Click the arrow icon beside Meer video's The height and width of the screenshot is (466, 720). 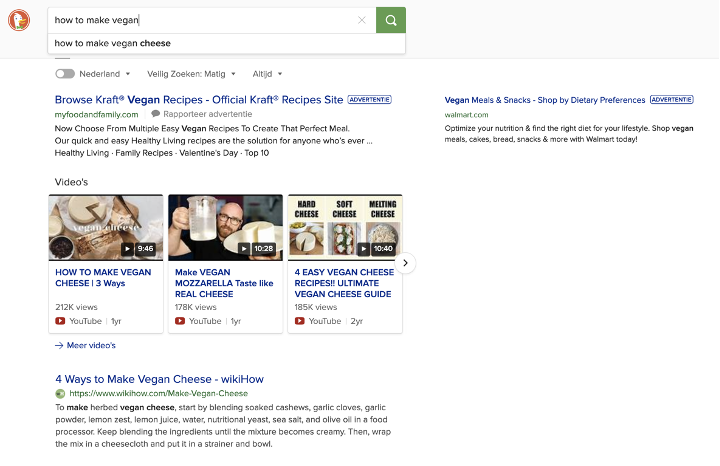click(59, 345)
